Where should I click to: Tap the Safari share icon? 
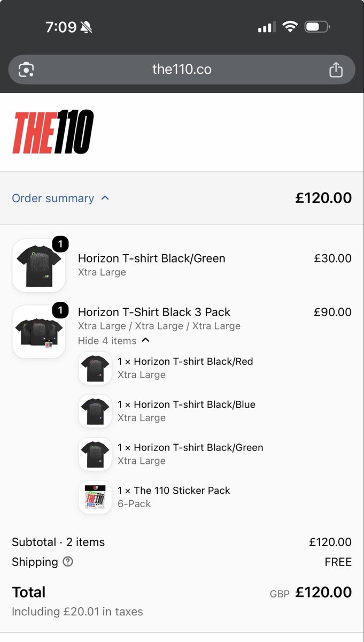[336, 70]
